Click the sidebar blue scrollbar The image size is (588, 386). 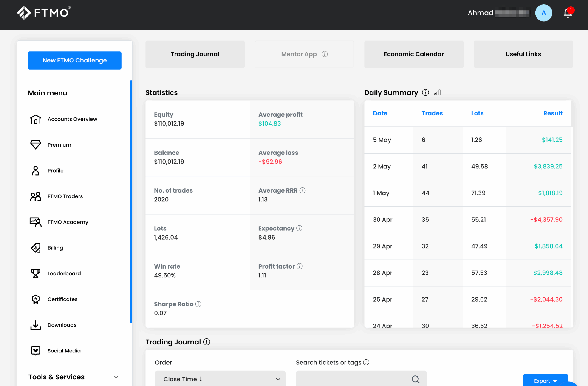pyautogui.click(x=131, y=202)
